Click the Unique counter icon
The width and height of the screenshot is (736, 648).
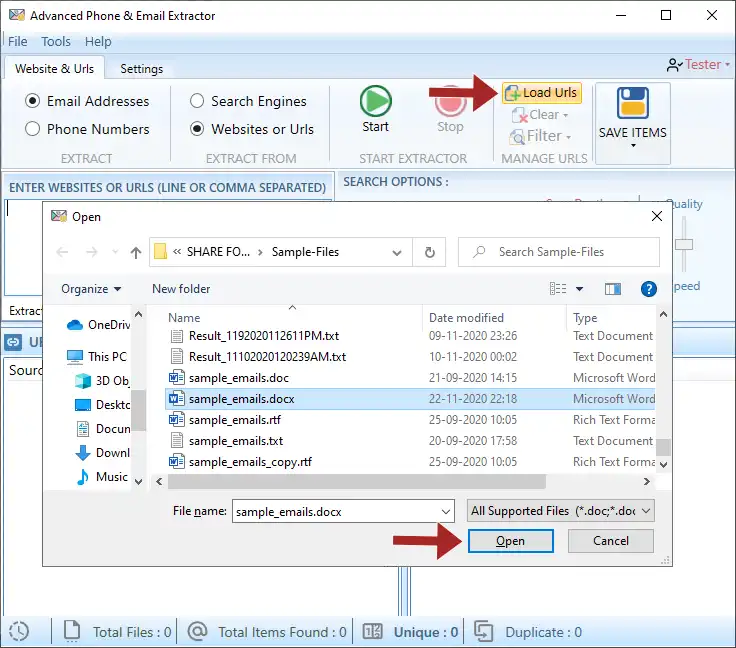pos(373,632)
